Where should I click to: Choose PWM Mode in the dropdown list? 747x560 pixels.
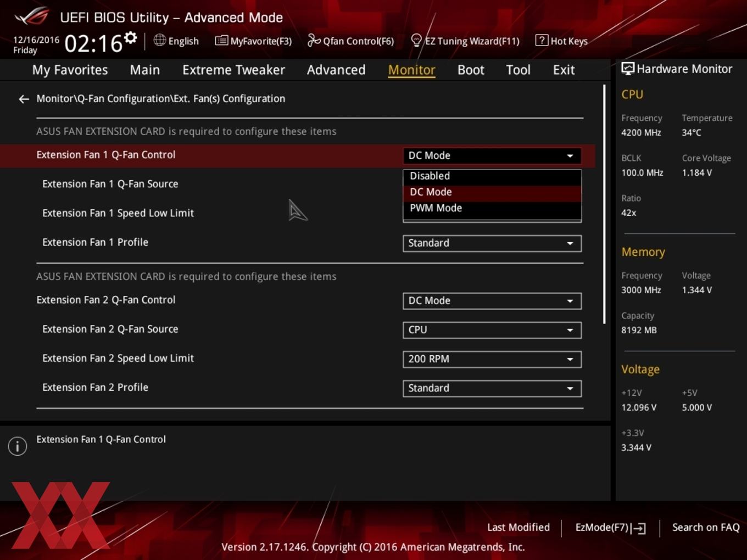pos(492,208)
